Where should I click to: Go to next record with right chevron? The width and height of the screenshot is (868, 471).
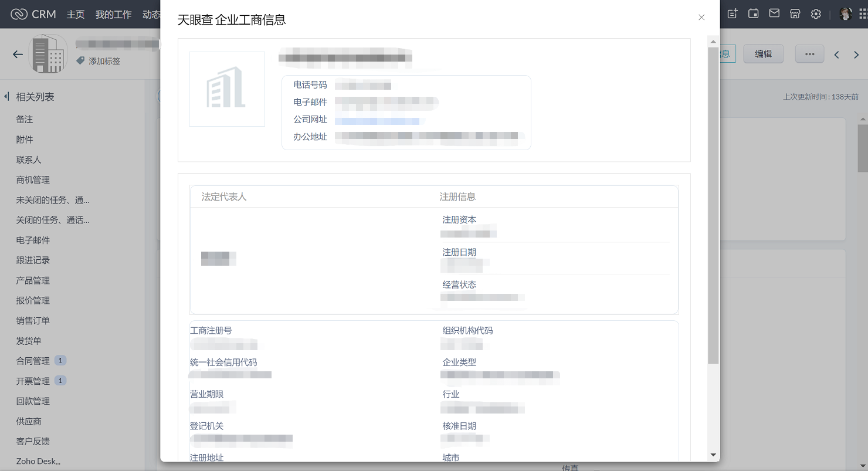(x=856, y=55)
